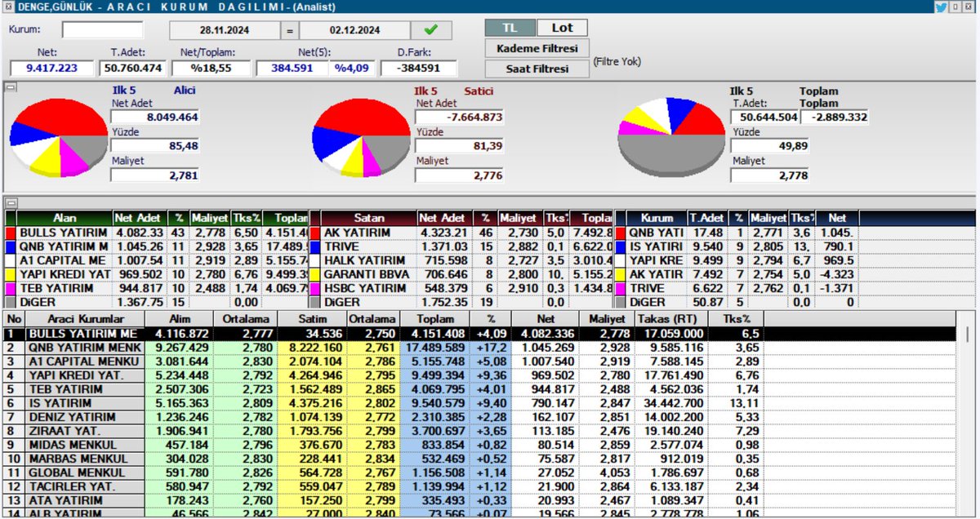Pick yellow swatch beside YAPI KREDI YAT
980x519 pixels.
click(x=10, y=274)
